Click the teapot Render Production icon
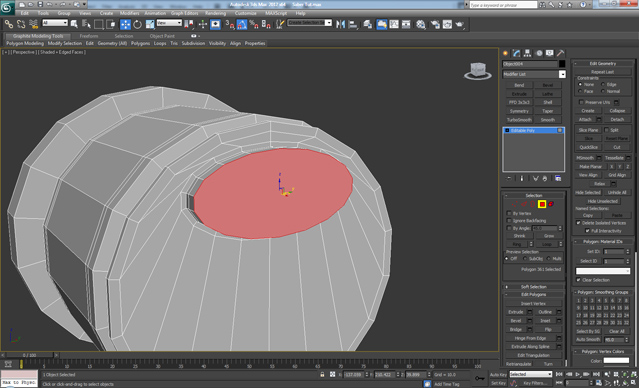Viewport: 639px width, 388px height. point(460,24)
